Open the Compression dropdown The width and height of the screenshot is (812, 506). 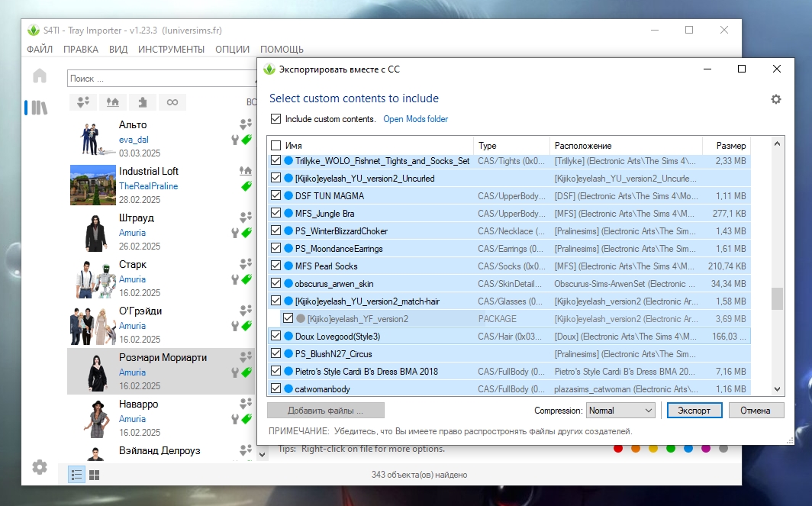click(x=620, y=410)
